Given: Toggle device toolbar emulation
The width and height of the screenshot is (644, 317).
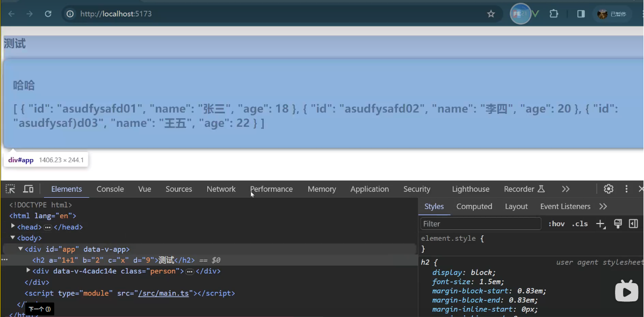Looking at the screenshot, I should point(28,189).
